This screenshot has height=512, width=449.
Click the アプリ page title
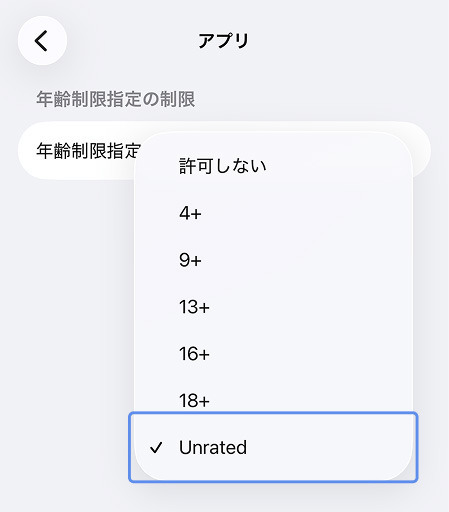tap(224, 41)
